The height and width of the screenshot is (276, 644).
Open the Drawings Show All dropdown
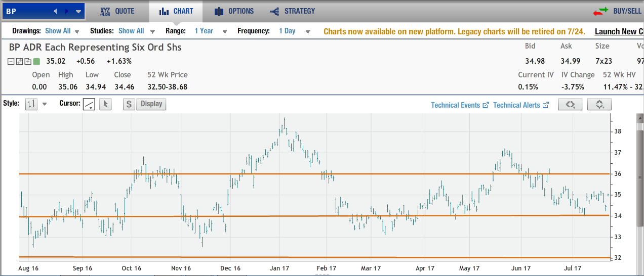pos(58,31)
